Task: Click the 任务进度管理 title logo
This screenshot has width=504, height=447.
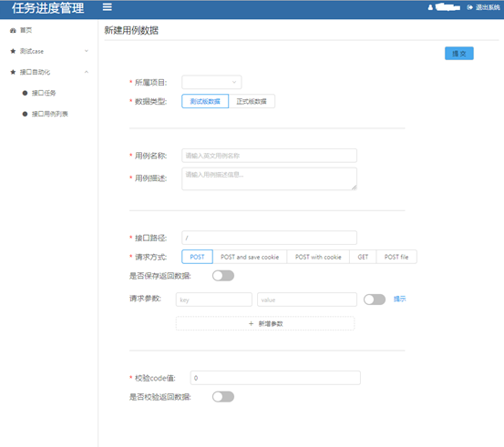Action: tap(48, 8)
